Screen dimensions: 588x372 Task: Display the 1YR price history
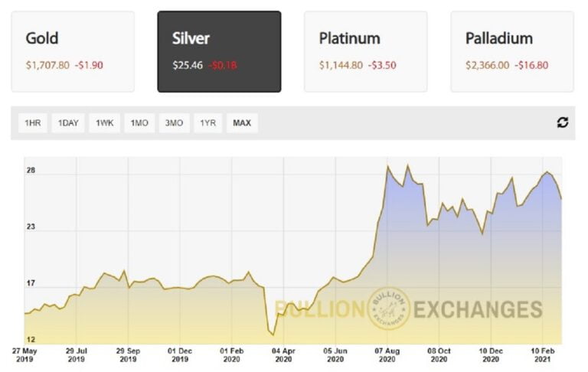(x=207, y=123)
